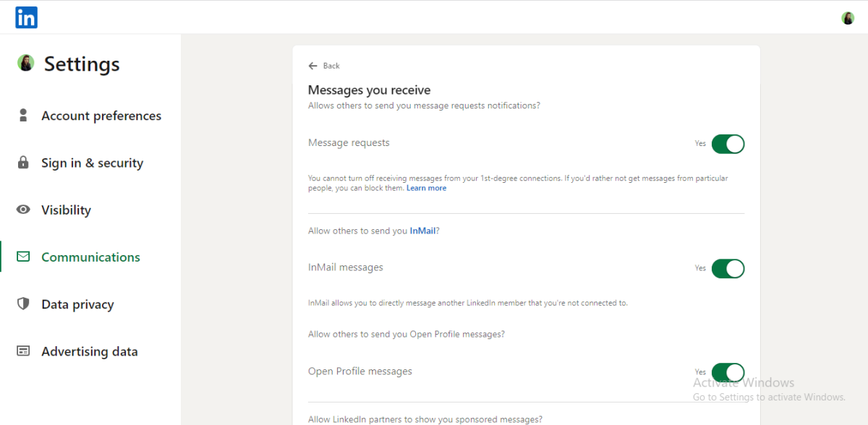Click the shield icon beside Data privacy
The width and height of the screenshot is (868, 425).
[24, 304]
